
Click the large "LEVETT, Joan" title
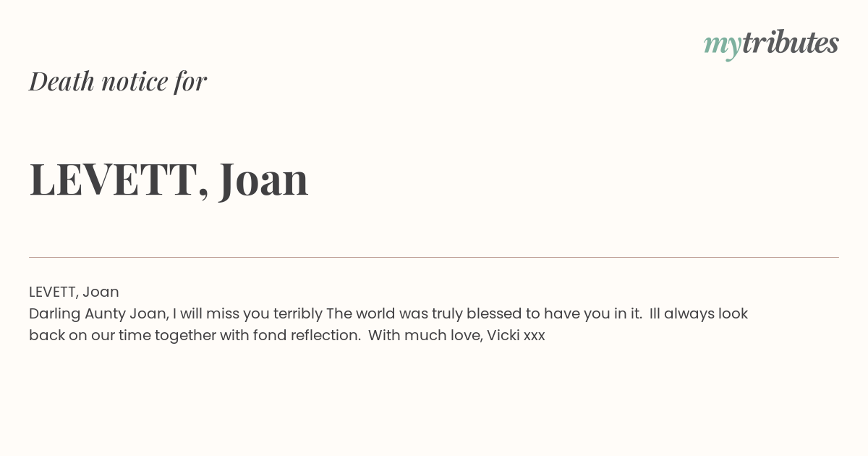pyautogui.click(x=169, y=180)
